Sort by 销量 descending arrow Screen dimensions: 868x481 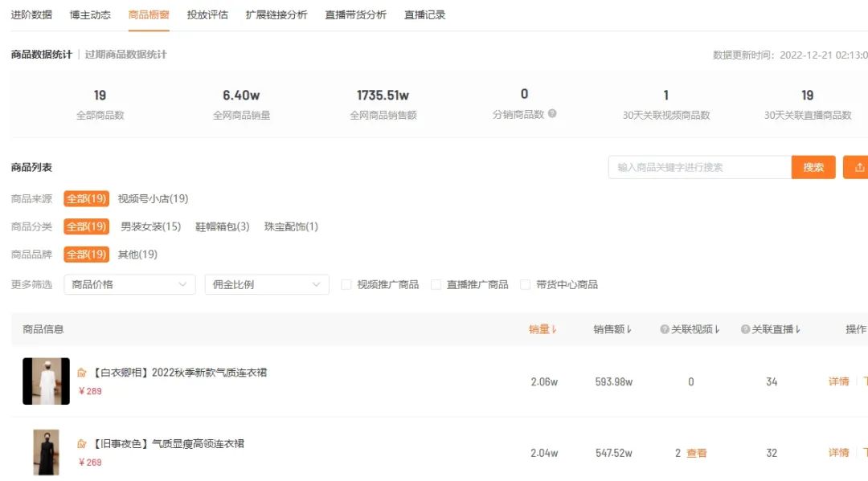tap(554, 329)
